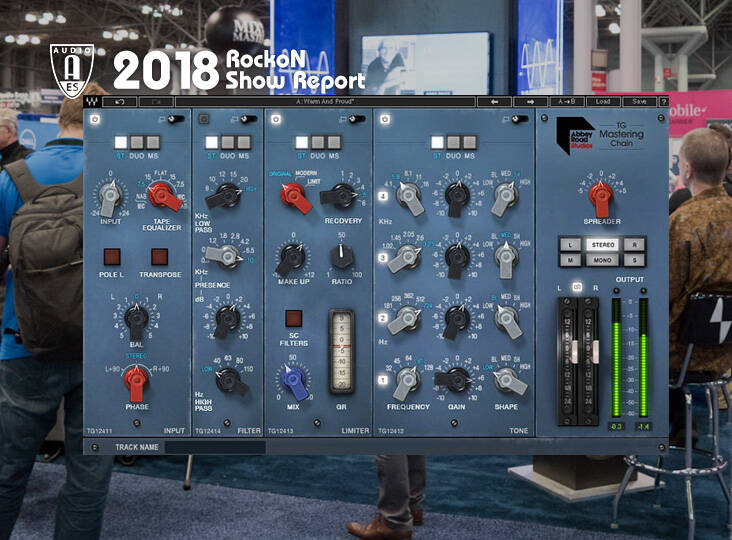Click the Tone band 4 number button
This screenshot has width=732, height=540.
point(383,196)
